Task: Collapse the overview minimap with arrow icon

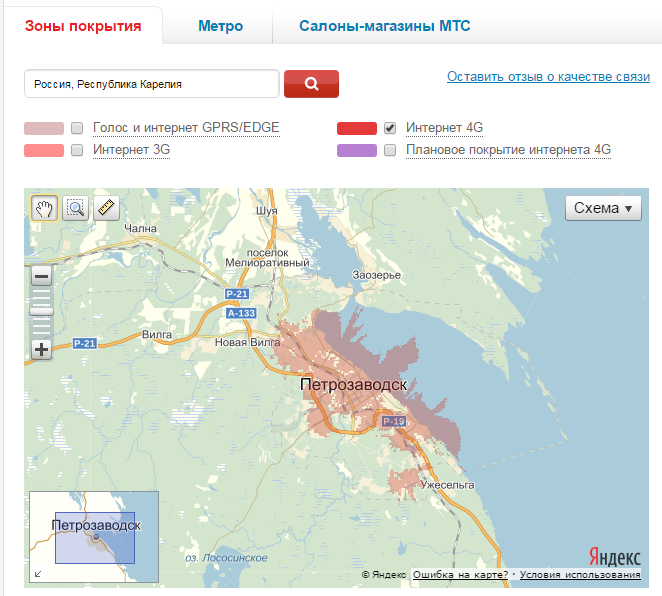Action: click(38, 574)
